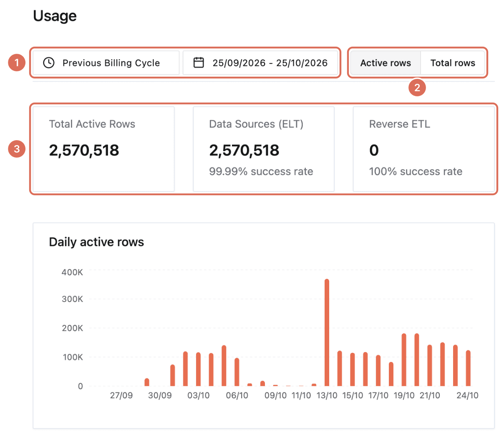Image resolution: width=504 pixels, height=435 pixels.
Task: Click the 27/09 x-axis label
Action: pos(121,395)
